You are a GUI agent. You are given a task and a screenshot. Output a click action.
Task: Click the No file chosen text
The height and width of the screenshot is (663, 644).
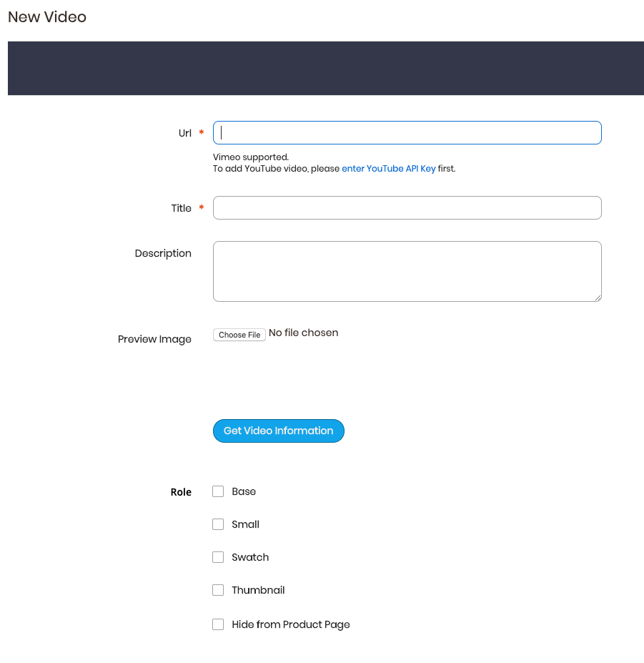pyautogui.click(x=303, y=333)
